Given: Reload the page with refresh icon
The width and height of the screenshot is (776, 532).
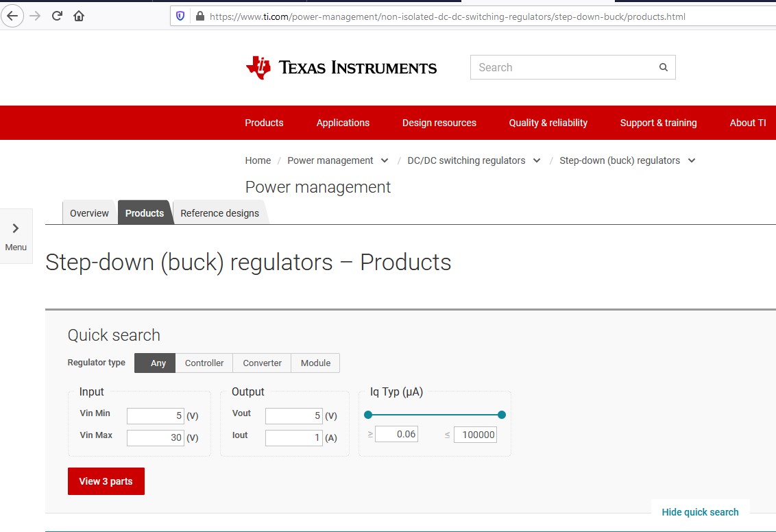Looking at the screenshot, I should point(57,16).
